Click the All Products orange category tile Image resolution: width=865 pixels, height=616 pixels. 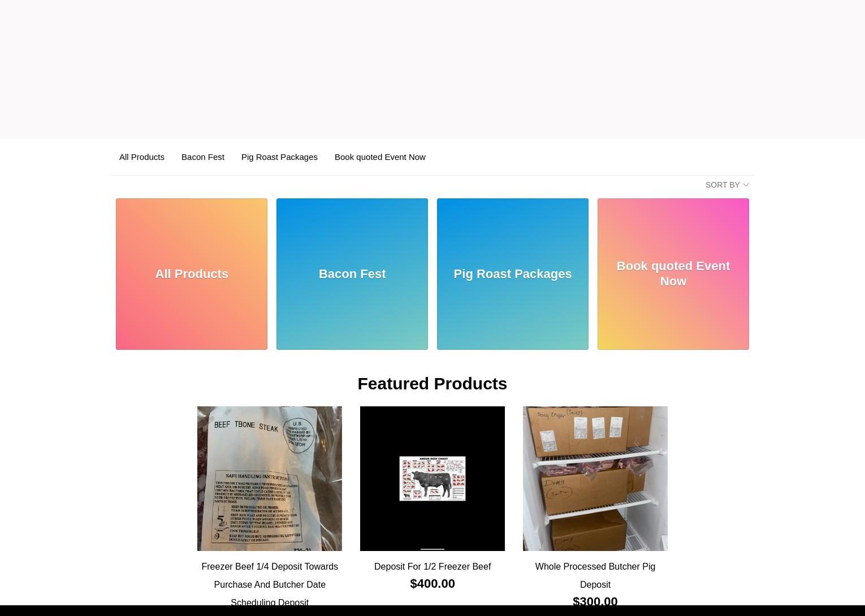pyautogui.click(x=192, y=274)
